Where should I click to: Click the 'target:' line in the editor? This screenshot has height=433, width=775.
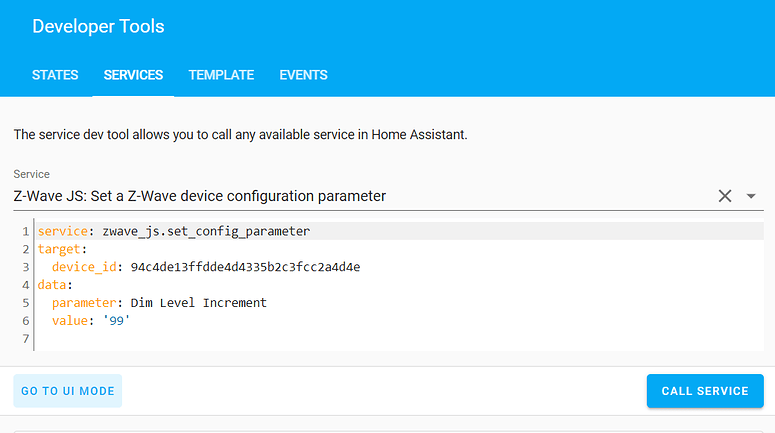pos(62,249)
